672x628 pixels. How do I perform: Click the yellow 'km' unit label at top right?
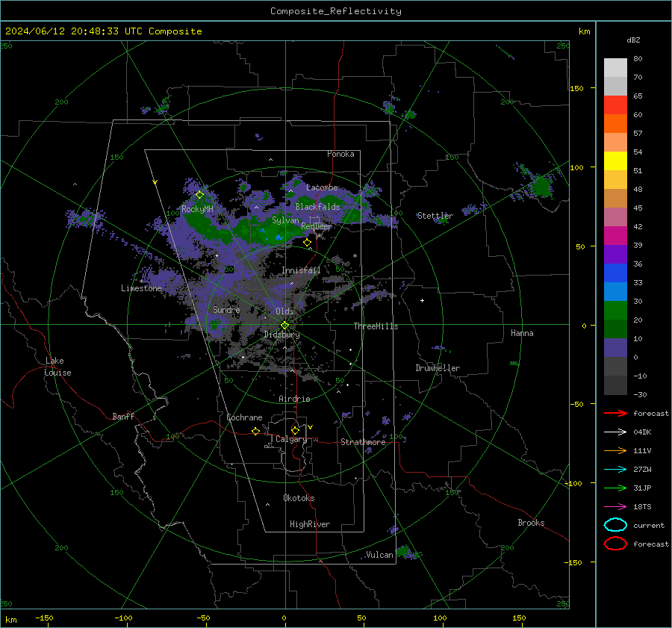584,31
